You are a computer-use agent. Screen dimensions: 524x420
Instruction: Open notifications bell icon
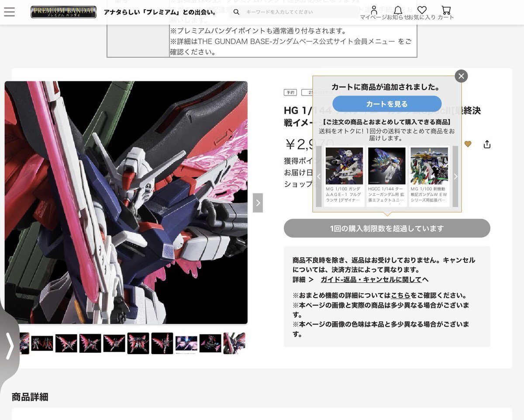pyautogui.click(x=398, y=10)
